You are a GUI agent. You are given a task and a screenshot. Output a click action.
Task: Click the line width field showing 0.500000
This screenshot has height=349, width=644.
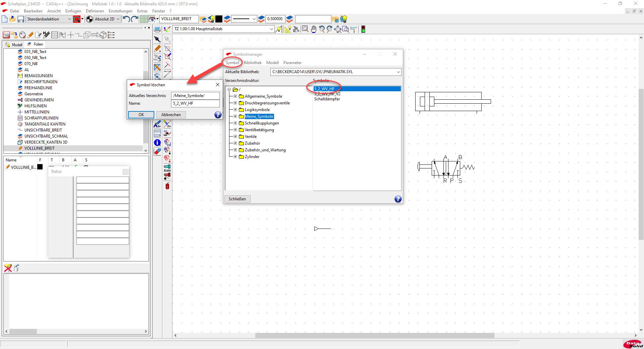pos(275,19)
